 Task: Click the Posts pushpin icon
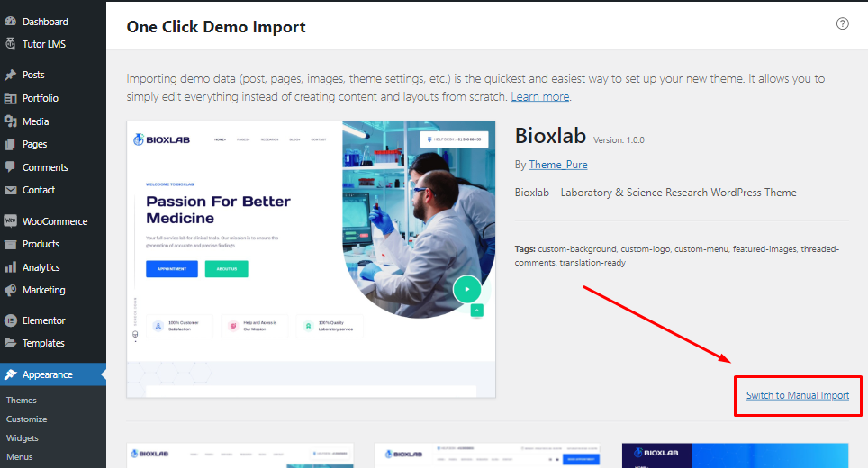pyautogui.click(x=10, y=75)
